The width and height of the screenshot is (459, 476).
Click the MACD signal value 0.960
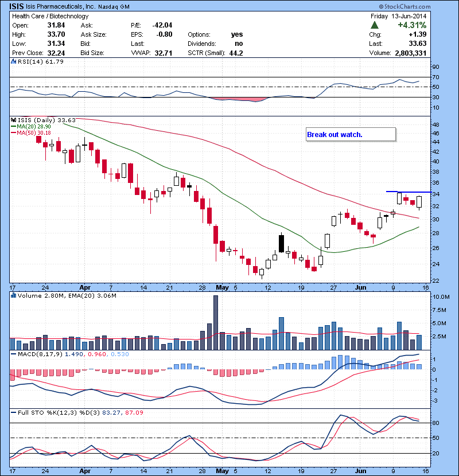click(97, 354)
